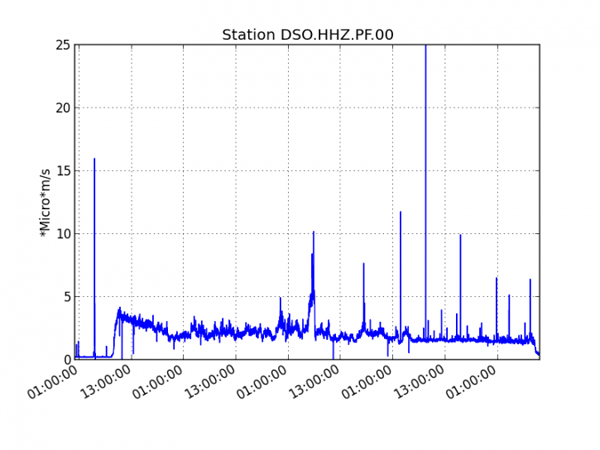
Task: Select the y-axis tick label 0
Action: point(66,359)
